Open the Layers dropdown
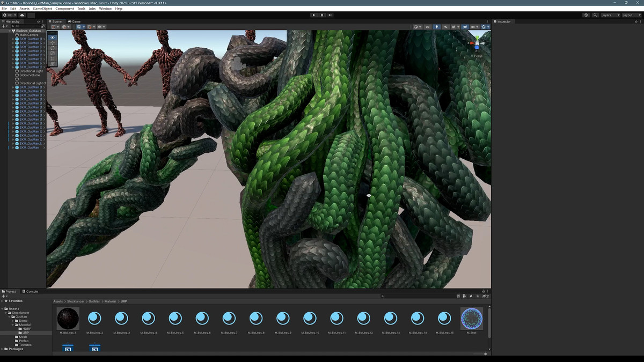This screenshot has width=644, height=362. click(x=610, y=15)
